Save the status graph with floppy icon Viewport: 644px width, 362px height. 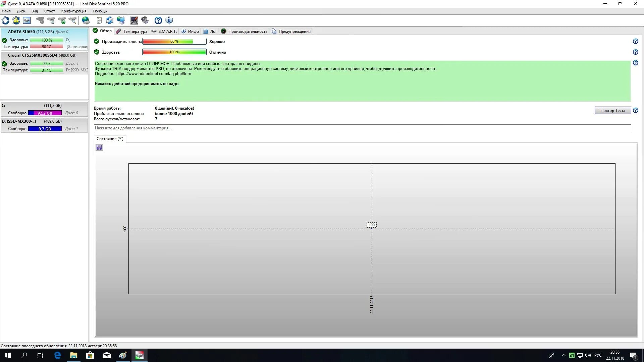click(x=99, y=147)
